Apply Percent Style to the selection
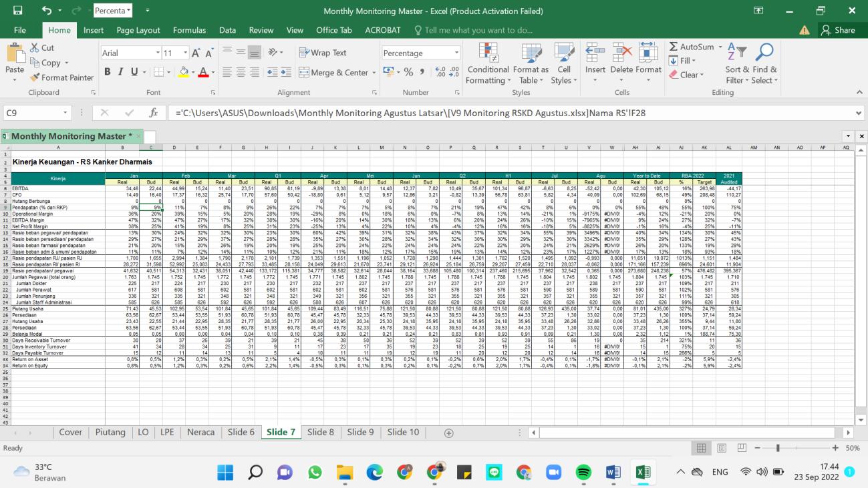Viewport: 868px width, 488px height. click(x=408, y=72)
